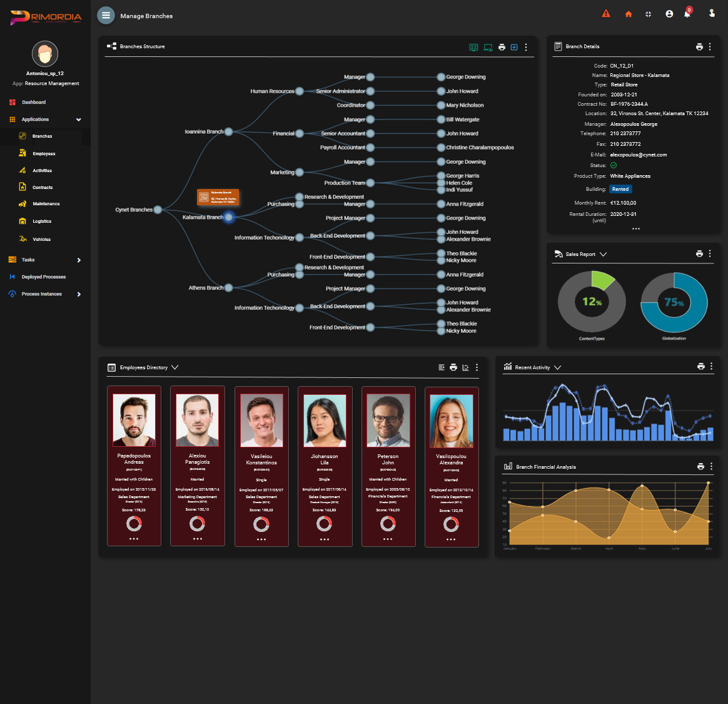Open the Sales Report dropdown chevron
Screen dimensions: 728x704
coord(603,254)
